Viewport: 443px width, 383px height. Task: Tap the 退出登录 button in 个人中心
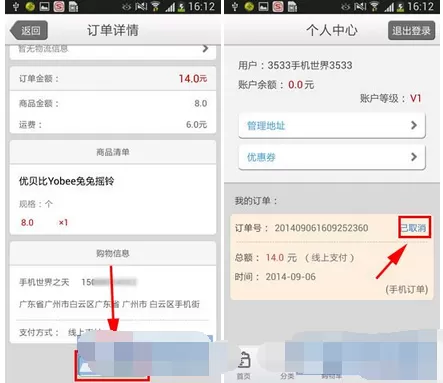(411, 30)
